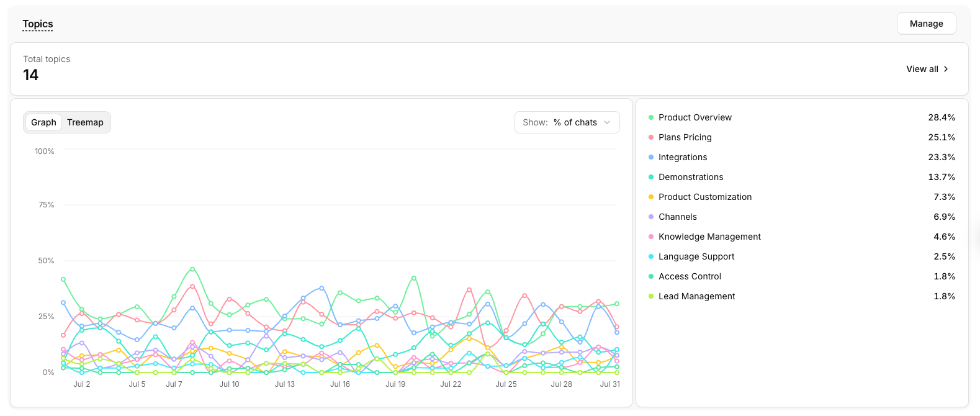Screen dimensions: 980x416
Task: Open the Show % of chats dropdown
Action: pyautogui.click(x=567, y=122)
